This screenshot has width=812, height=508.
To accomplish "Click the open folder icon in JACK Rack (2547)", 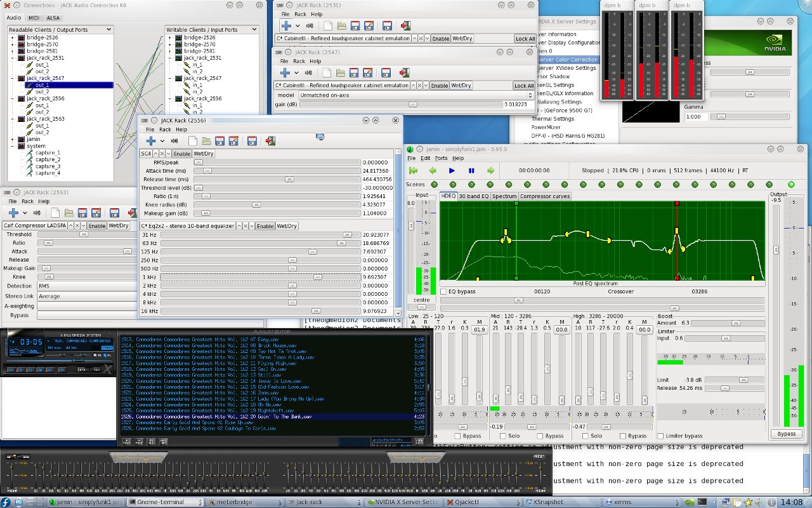I will point(341,73).
